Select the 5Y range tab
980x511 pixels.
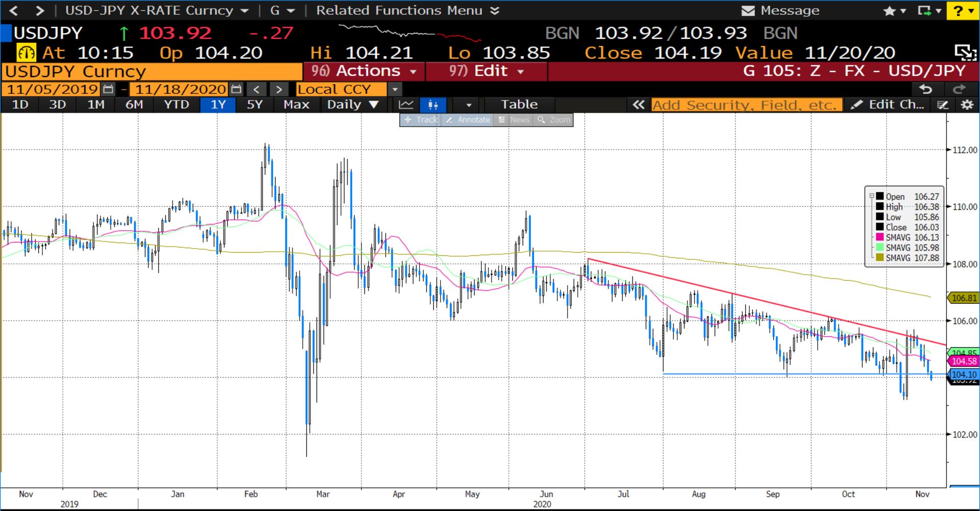(x=255, y=105)
